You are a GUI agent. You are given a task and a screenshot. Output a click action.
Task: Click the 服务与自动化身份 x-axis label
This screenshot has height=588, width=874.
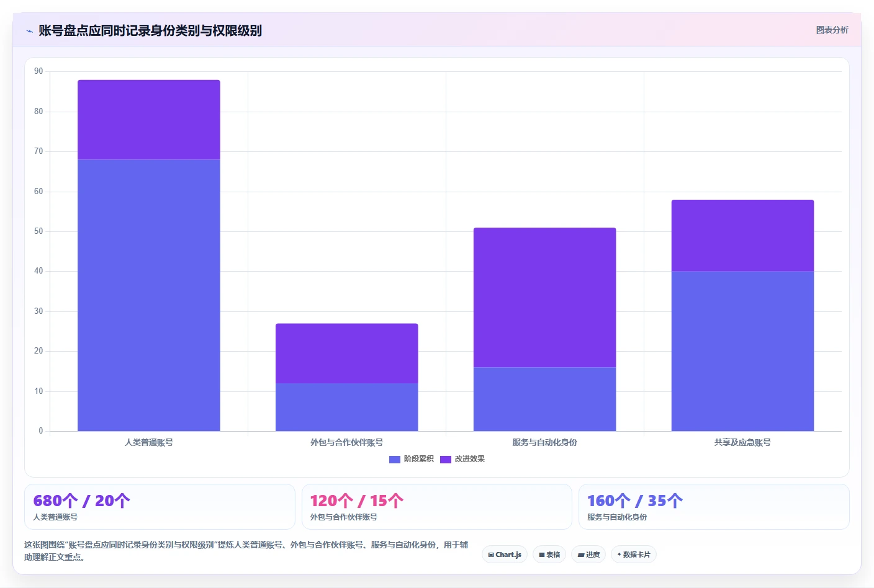(x=545, y=442)
